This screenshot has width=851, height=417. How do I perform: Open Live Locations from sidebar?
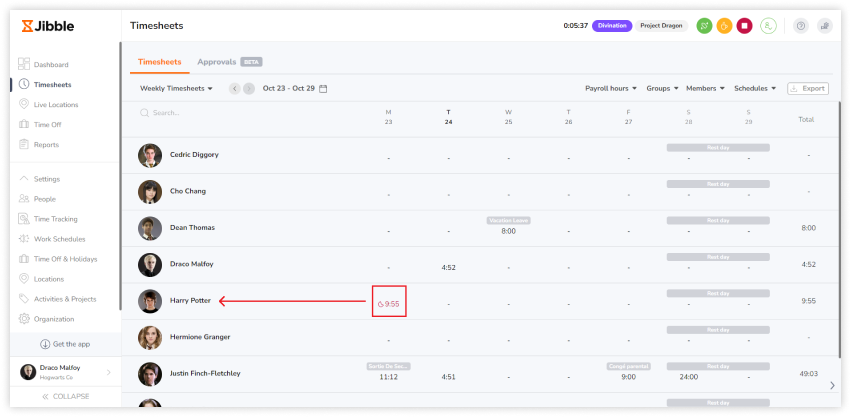click(x=56, y=105)
